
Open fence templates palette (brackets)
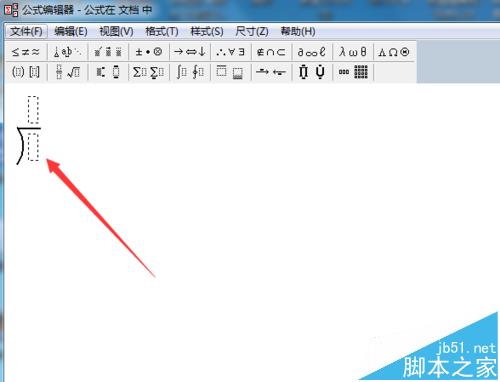coord(26,72)
